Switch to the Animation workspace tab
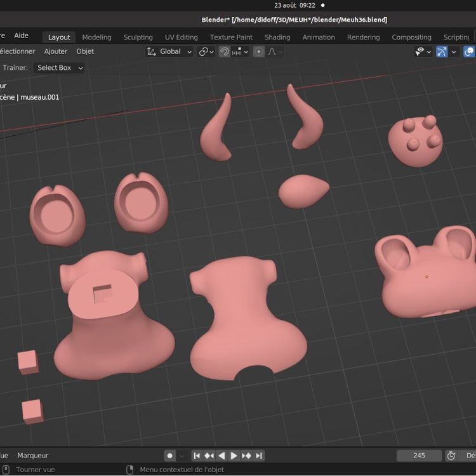Viewport: 476px width, 476px height. click(x=319, y=37)
